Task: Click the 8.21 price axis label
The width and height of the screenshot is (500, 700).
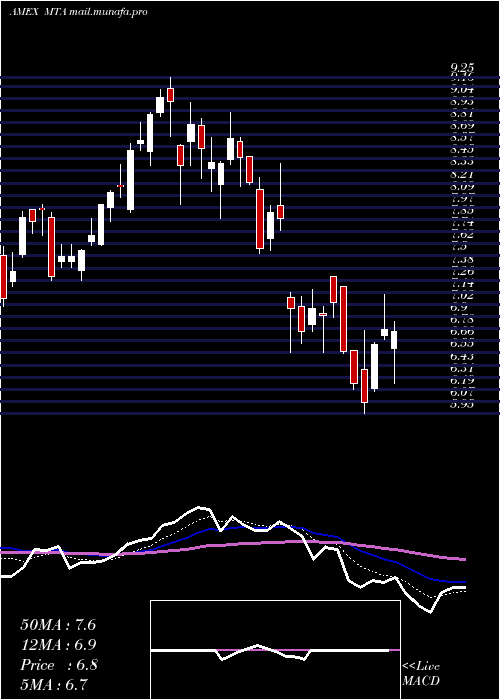Action: (x=462, y=174)
